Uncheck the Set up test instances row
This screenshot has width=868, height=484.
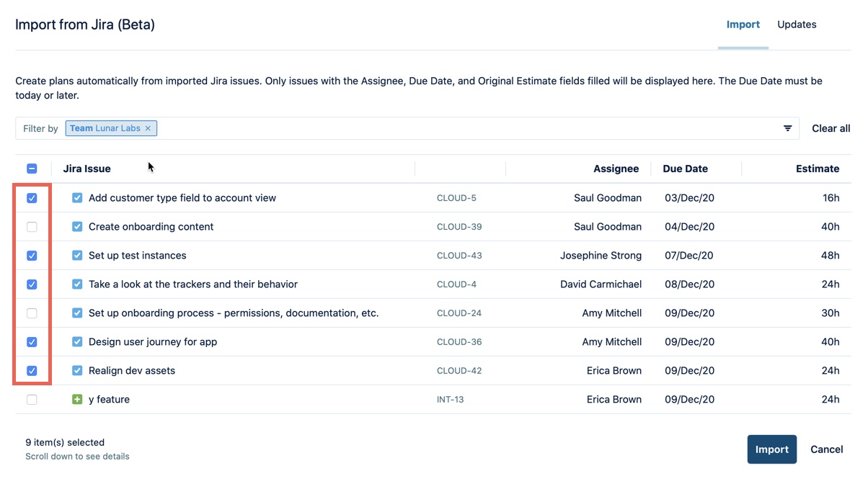tap(32, 256)
